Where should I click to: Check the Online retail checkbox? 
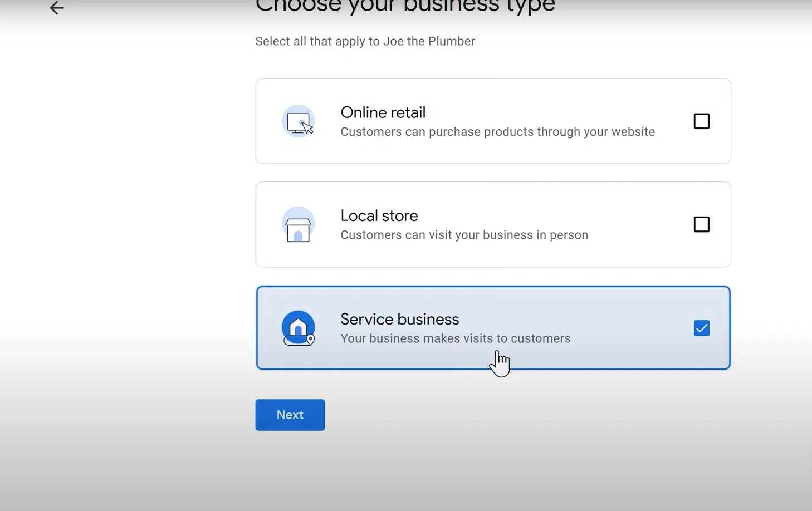(x=701, y=121)
